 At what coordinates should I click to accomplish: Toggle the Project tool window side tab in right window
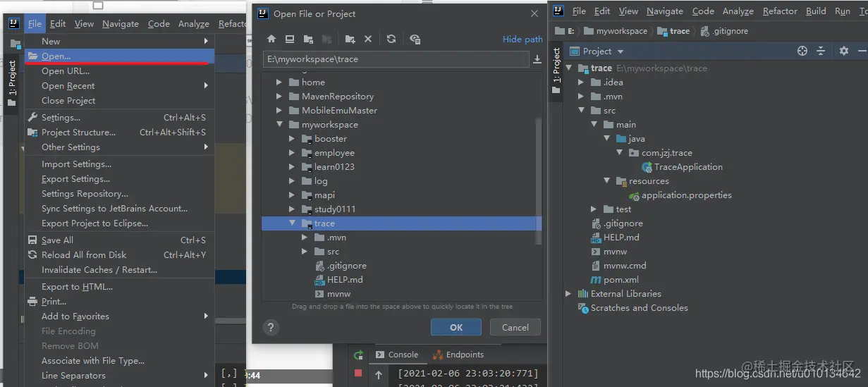click(556, 71)
